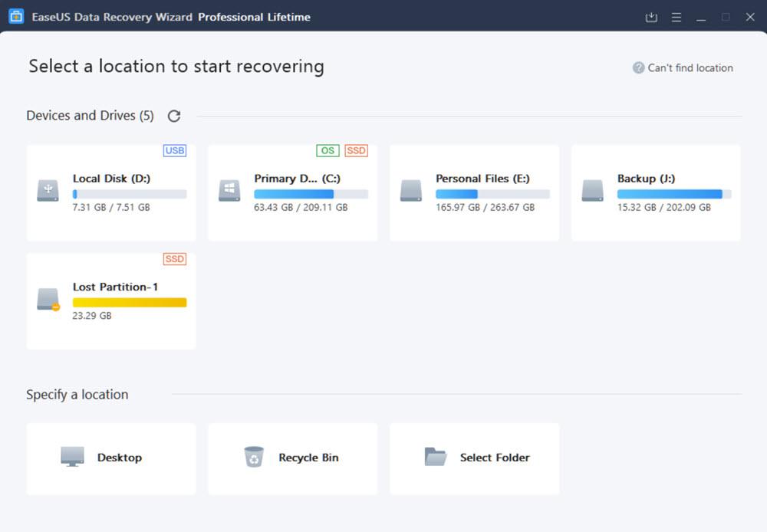The image size is (767, 532).
Task: Select the Primary D... (C:) drive name
Action: [x=298, y=179]
